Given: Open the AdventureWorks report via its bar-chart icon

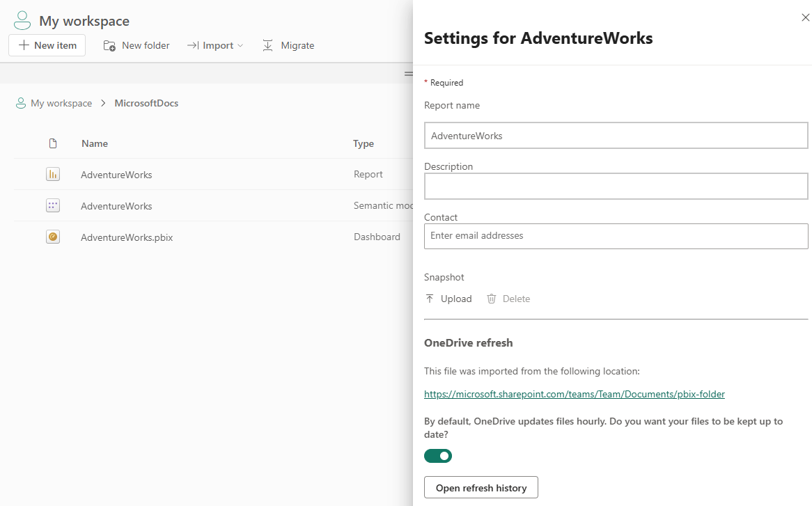Looking at the screenshot, I should (53, 174).
